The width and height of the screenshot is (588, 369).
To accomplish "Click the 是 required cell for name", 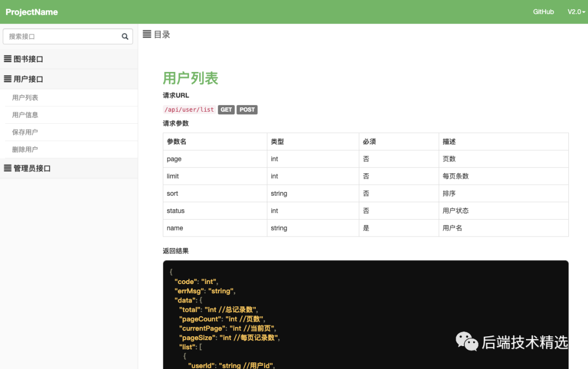I will point(399,228).
